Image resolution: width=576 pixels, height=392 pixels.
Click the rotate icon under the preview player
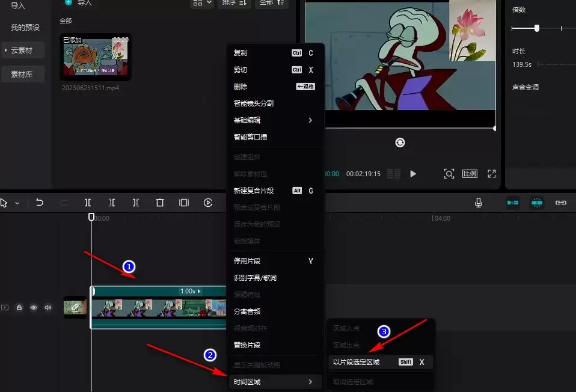tap(400, 142)
